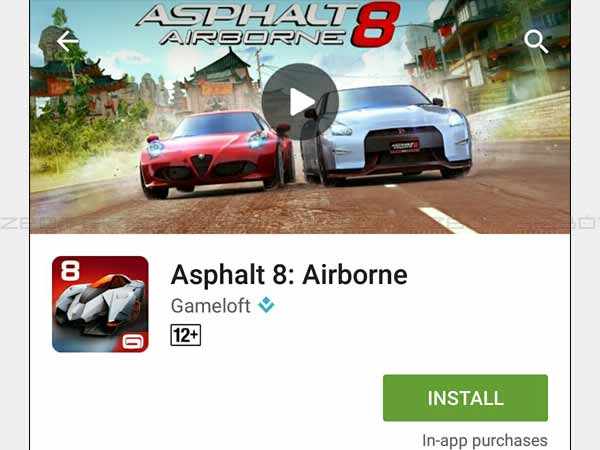Click the pagoda building in banner
The width and height of the screenshot is (600, 450).
[221, 82]
